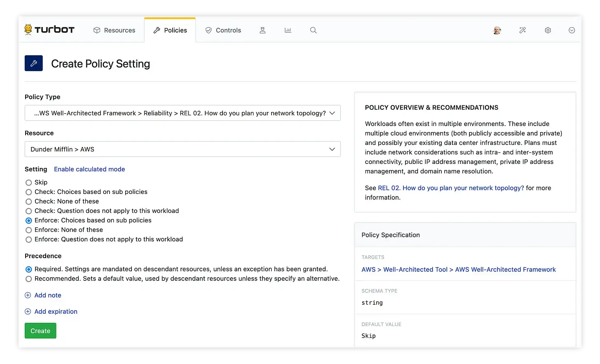Switch to the Policies tab

tap(170, 30)
